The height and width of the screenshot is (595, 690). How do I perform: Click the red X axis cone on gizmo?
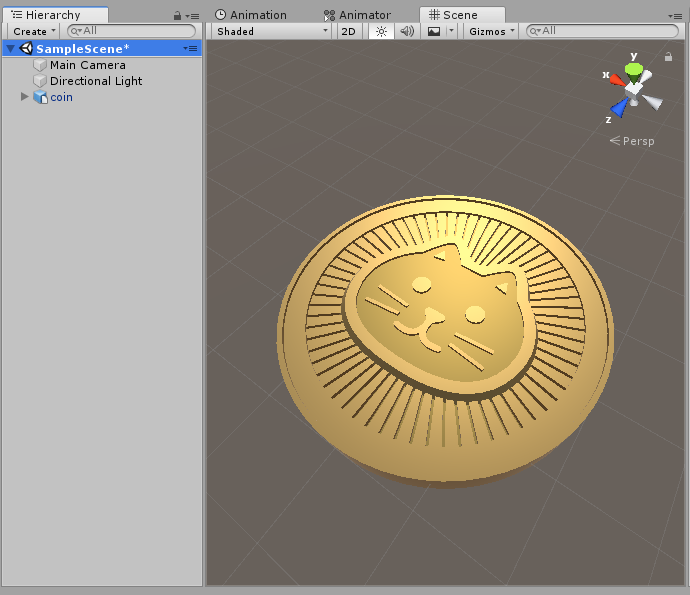[x=618, y=80]
